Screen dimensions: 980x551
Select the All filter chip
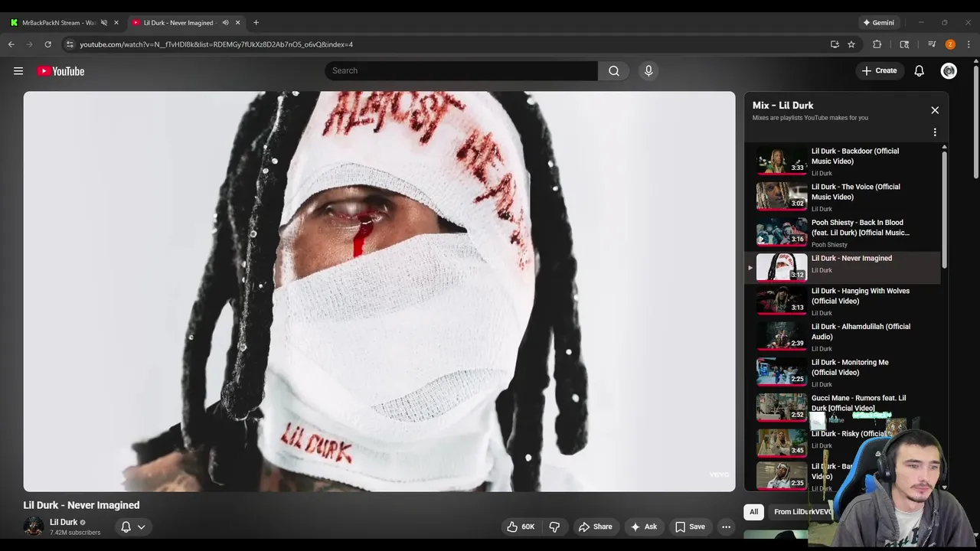(x=753, y=512)
